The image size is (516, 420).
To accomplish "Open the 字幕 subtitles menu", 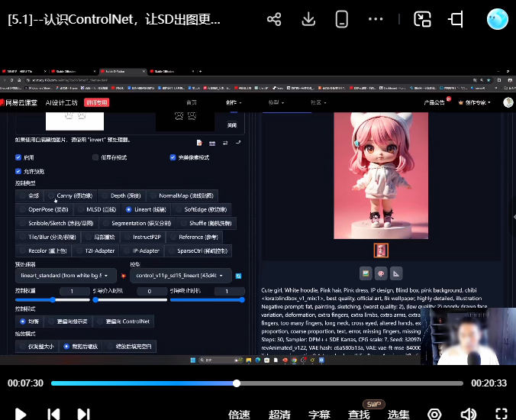I will (319, 414).
